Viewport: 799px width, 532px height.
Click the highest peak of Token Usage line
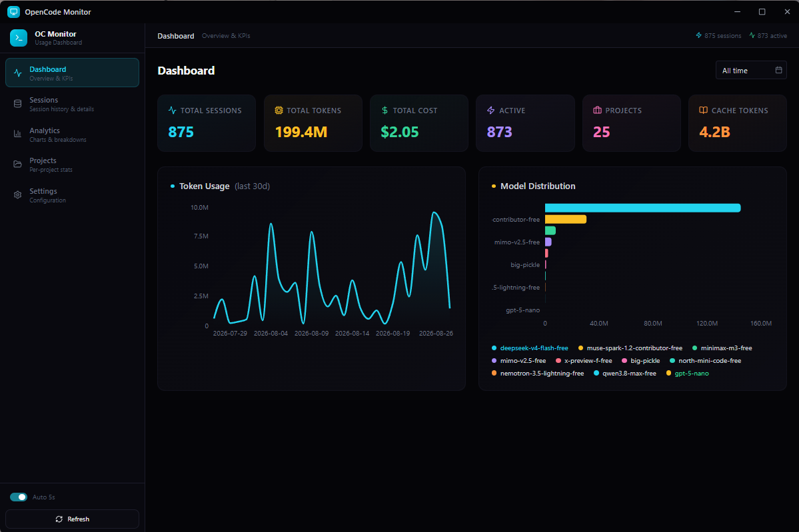coord(434,213)
